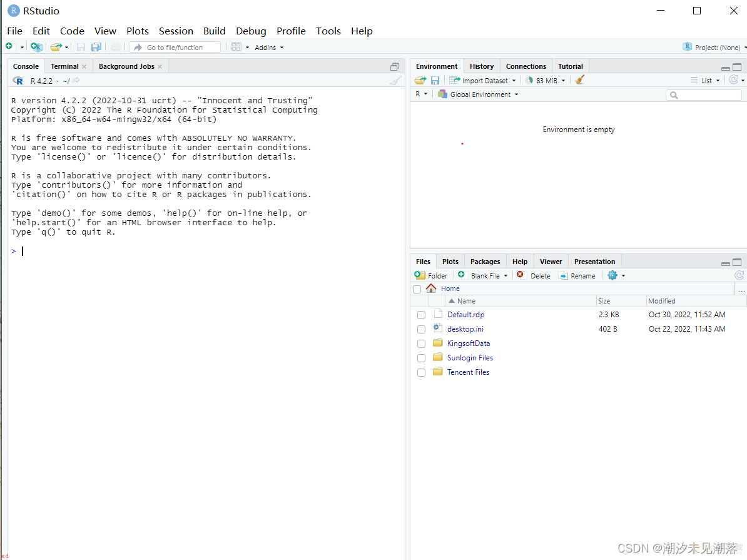The width and height of the screenshot is (747, 560).
Task: Click the console pane restore icon
Action: pyautogui.click(x=395, y=67)
